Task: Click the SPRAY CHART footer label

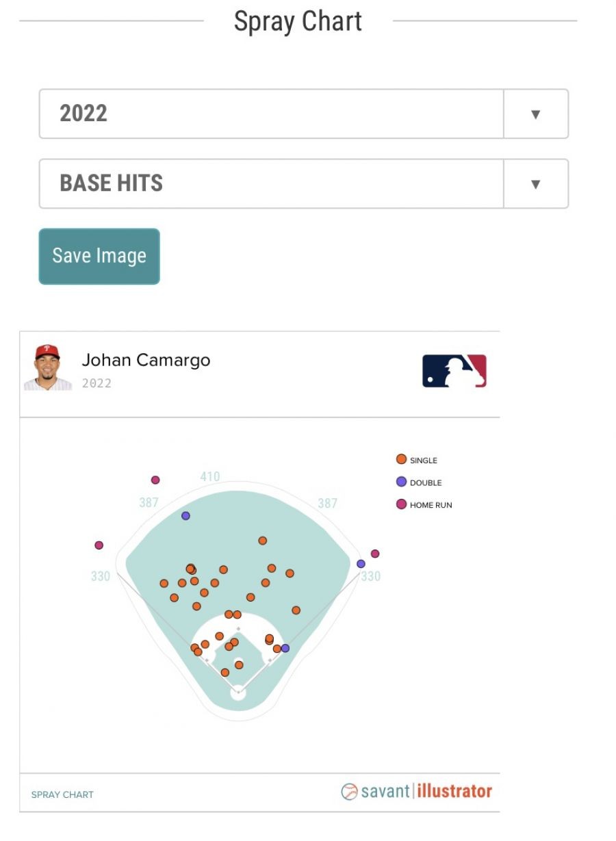Action: [62, 794]
